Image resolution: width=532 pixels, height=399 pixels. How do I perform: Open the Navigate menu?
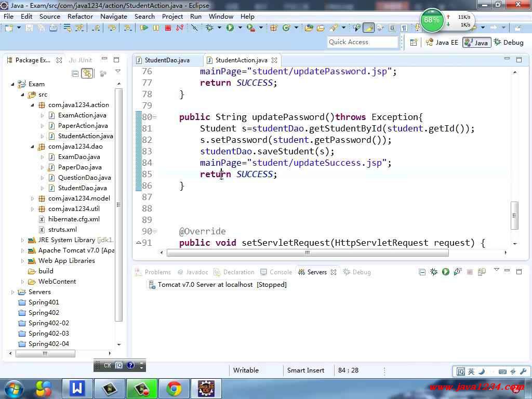[x=114, y=16]
